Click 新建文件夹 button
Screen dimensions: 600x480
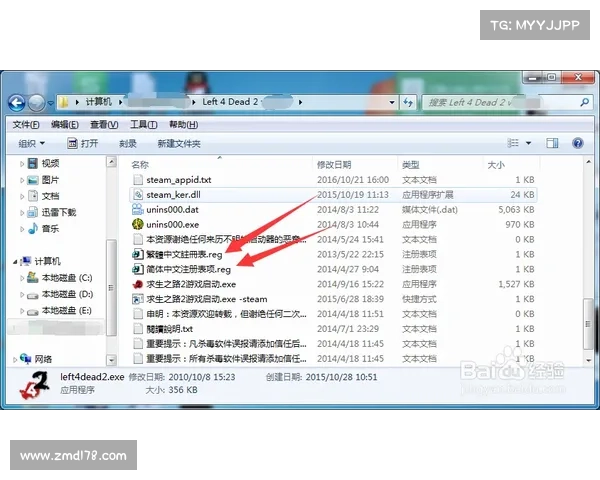point(179,144)
